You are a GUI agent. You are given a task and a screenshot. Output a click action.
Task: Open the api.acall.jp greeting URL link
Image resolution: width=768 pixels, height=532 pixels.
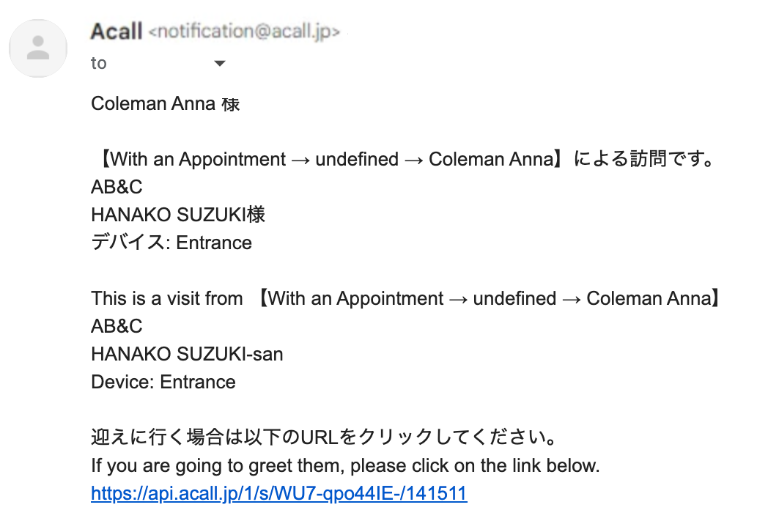(279, 493)
